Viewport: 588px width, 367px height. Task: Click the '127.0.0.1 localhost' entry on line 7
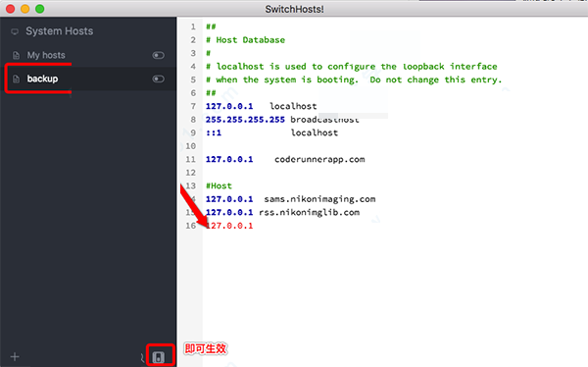point(261,106)
